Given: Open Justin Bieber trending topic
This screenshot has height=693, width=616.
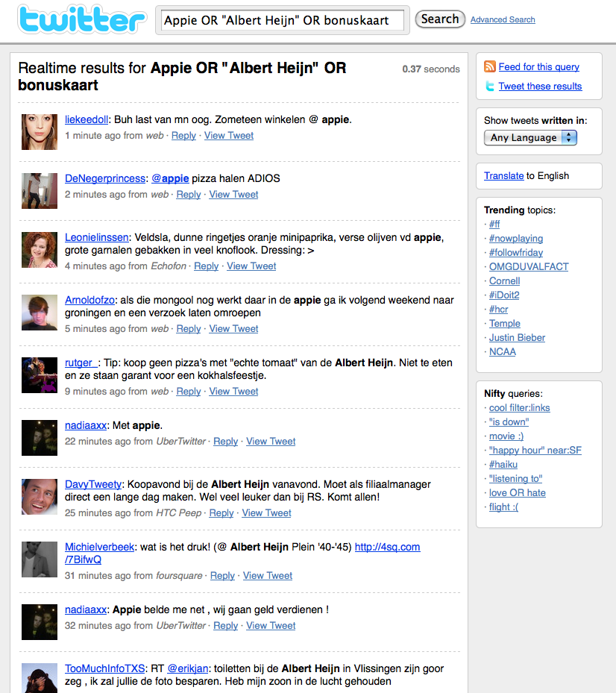Looking at the screenshot, I should coord(517,338).
